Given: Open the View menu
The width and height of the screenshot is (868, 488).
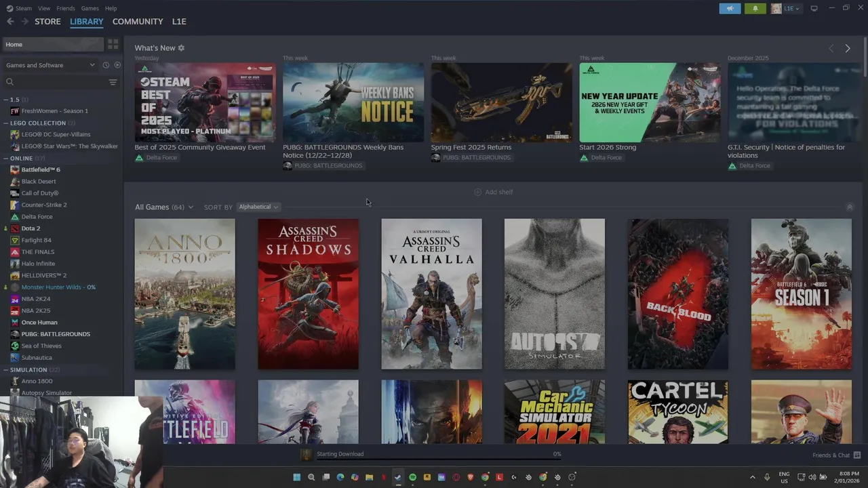Looking at the screenshot, I should [44, 8].
